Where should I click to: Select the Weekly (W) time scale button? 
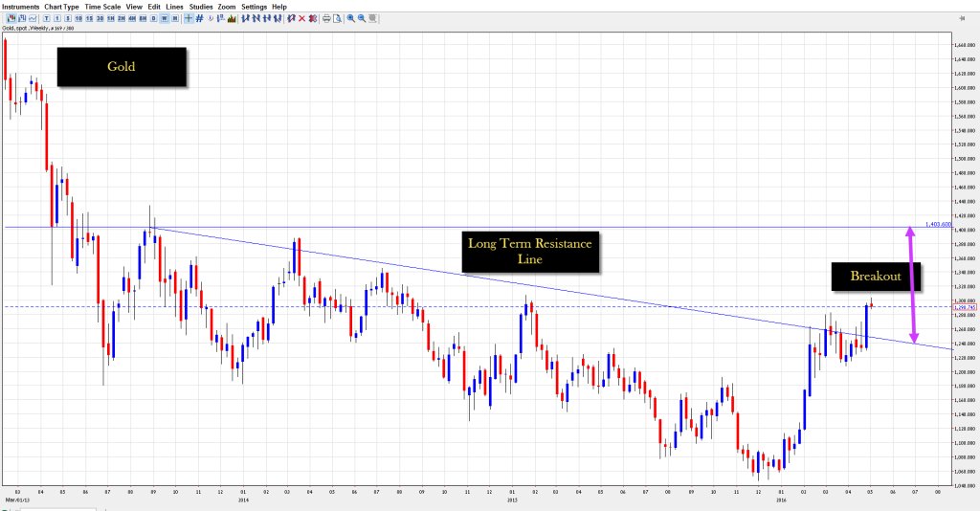click(x=165, y=19)
